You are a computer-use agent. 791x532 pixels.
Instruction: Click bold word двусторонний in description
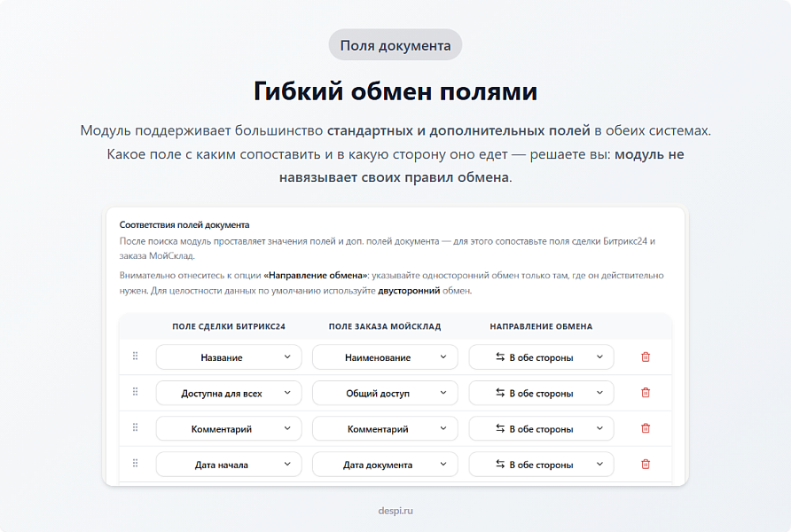(409, 291)
